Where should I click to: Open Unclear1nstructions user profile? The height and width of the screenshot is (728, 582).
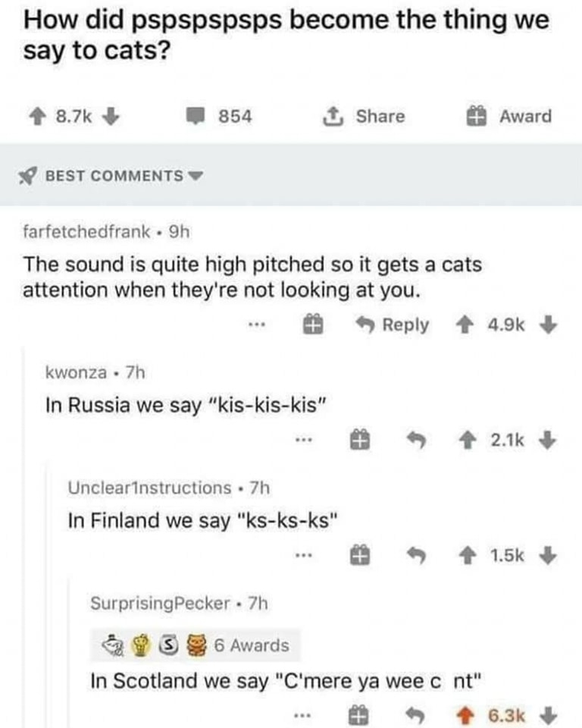pyautogui.click(x=149, y=488)
